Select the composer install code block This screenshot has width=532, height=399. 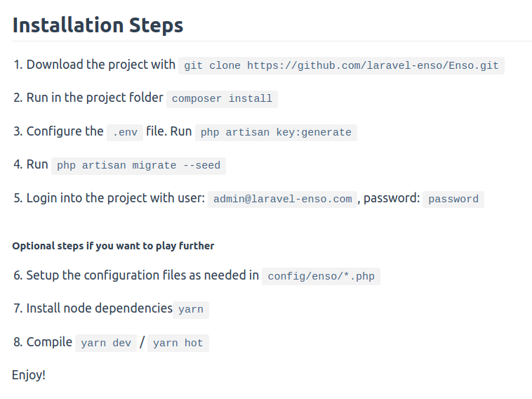(x=222, y=99)
